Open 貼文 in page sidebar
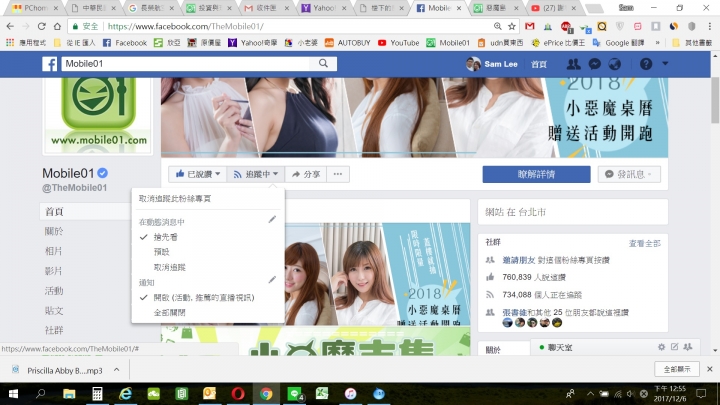The height and width of the screenshot is (405, 720). click(x=54, y=311)
